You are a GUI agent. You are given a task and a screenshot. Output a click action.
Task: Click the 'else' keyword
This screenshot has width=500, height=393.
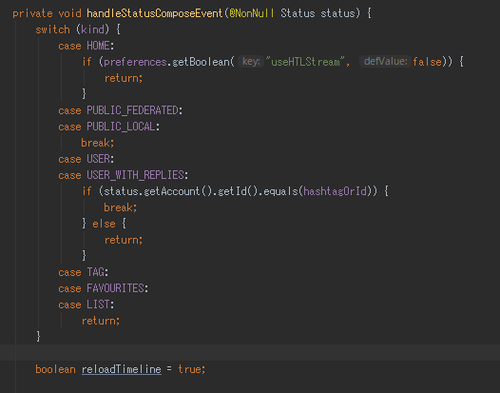(104, 224)
